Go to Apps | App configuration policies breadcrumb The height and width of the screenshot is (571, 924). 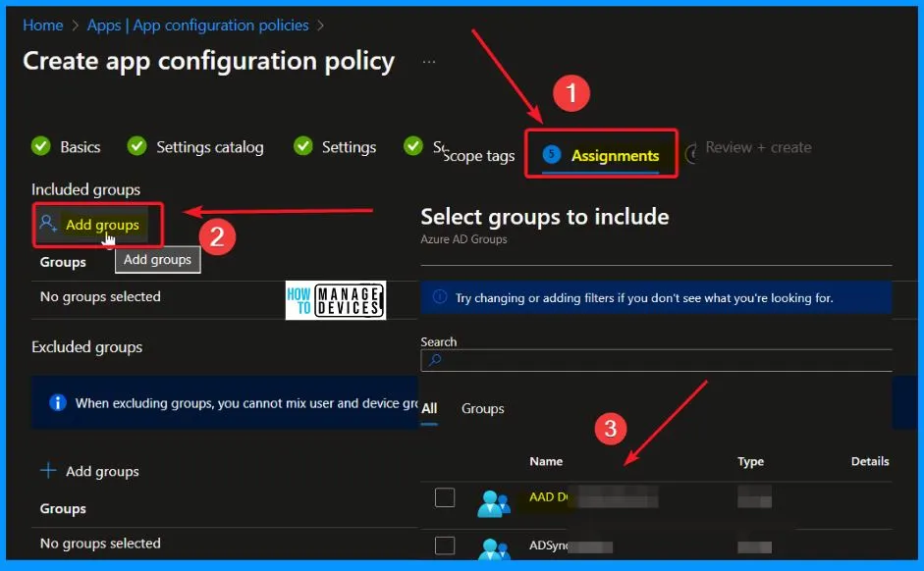tap(197, 26)
